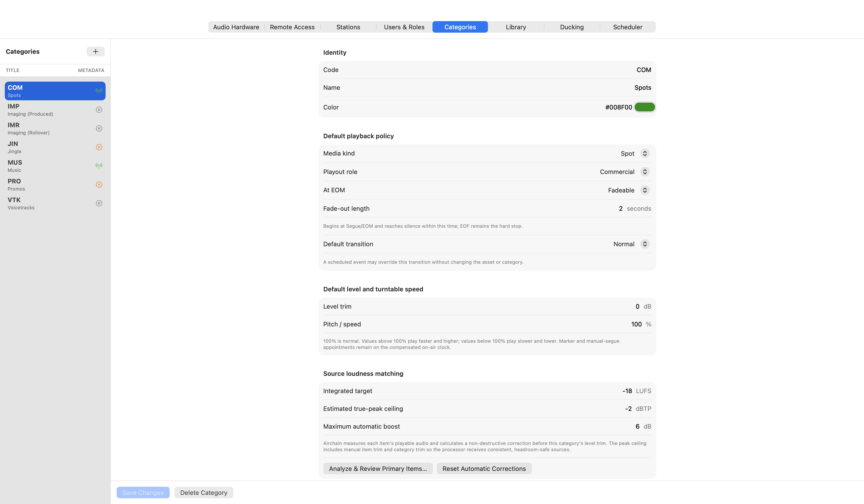Edit the Fade-out length seconds value
Viewport: 864px width, 504px height.
pyautogui.click(x=621, y=209)
